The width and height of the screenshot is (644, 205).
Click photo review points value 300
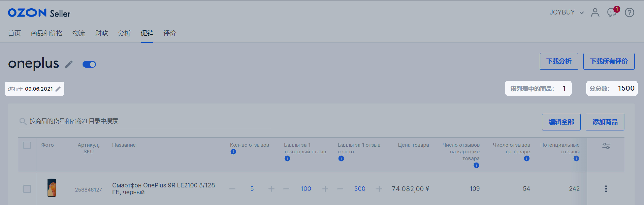click(x=359, y=189)
